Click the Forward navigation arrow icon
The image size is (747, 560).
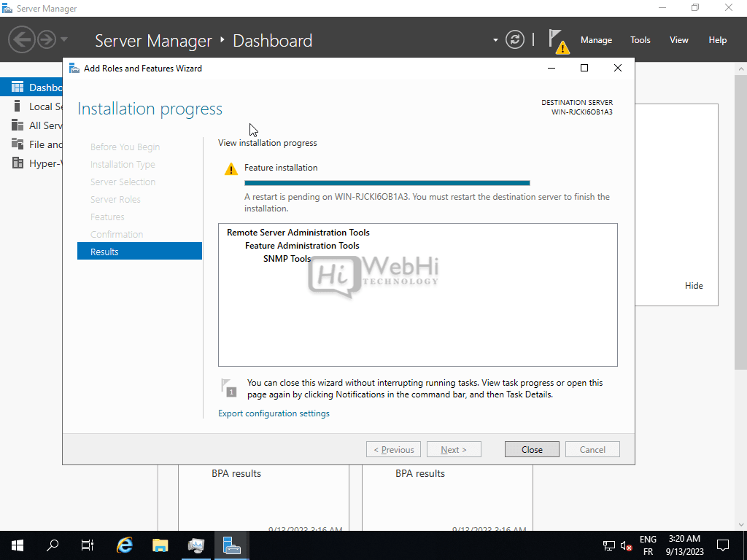coord(47,39)
